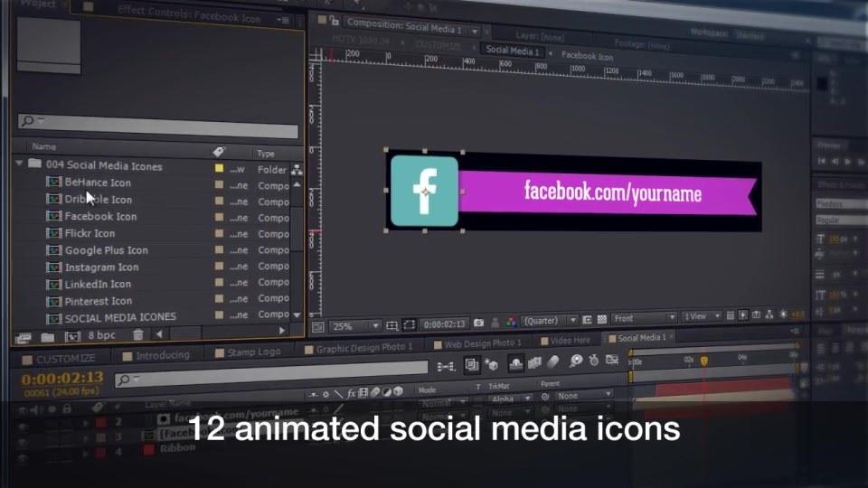Image resolution: width=868 pixels, height=488 pixels.
Task: Open project color depth 8 bpc setting
Action: [102, 335]
